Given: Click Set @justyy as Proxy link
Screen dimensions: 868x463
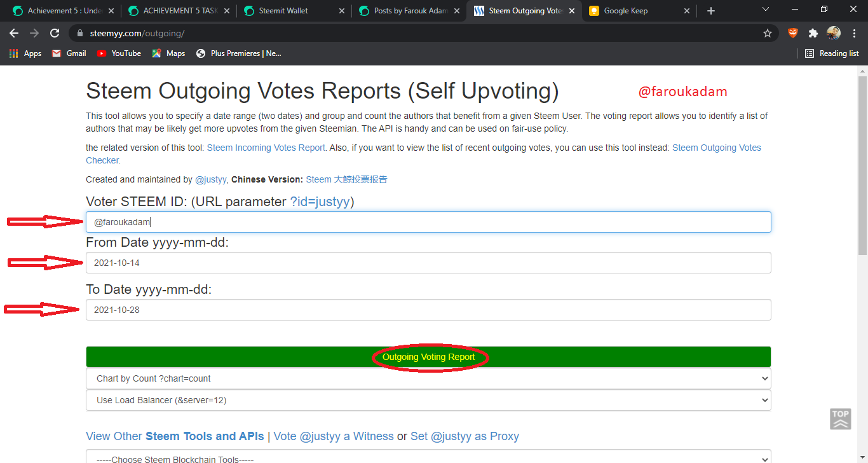Looking at the screenshot, I should [465, 436].
